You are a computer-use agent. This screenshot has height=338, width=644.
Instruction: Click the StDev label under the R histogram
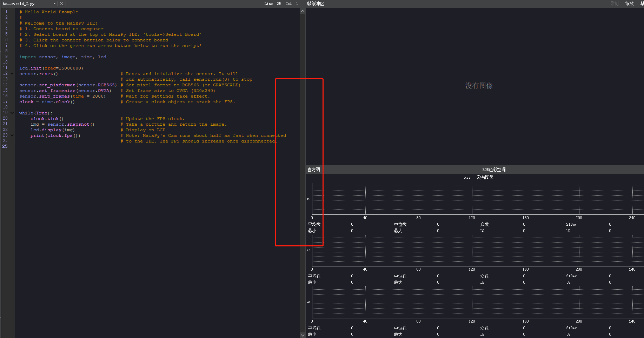coord(571,224)
